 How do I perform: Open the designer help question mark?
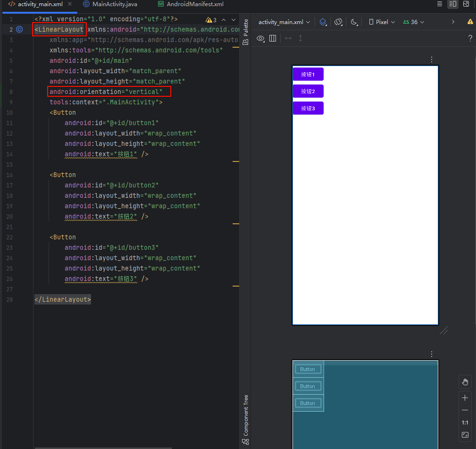point(470,38)
